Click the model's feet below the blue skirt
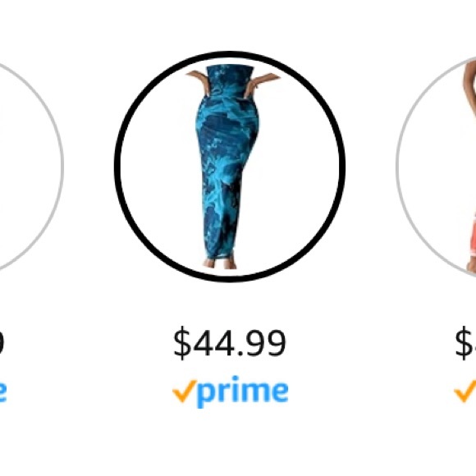The image size is (476, 476). pyautogui.click(x=220, y=263)
